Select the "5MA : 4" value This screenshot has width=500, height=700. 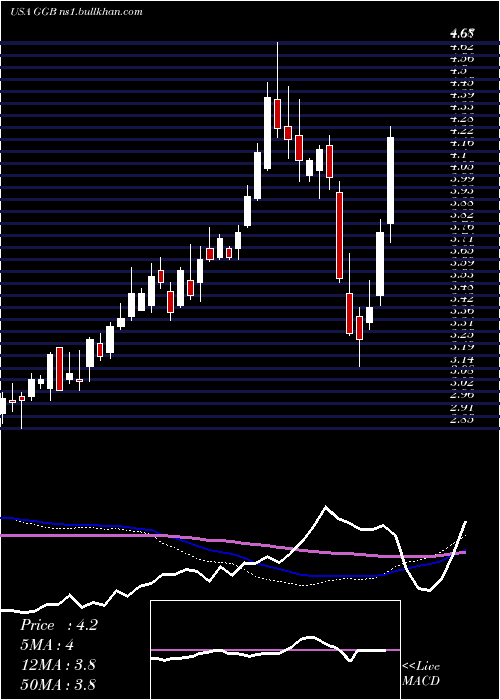click(x=47, y=645)
